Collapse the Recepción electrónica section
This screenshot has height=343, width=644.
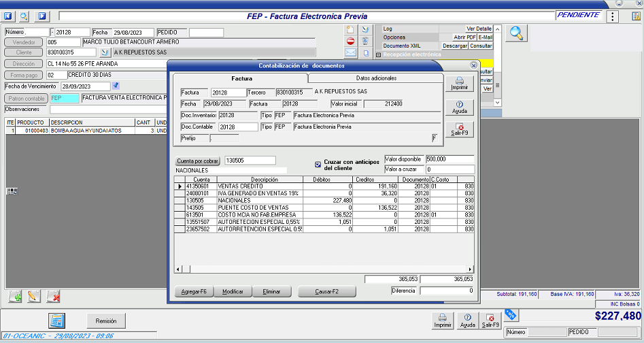[x=379, y=54]
